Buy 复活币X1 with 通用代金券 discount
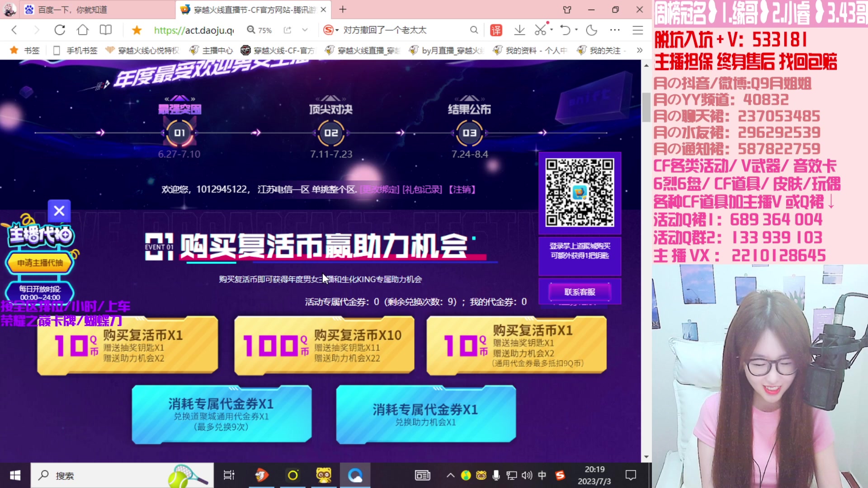 coord(516,346)
